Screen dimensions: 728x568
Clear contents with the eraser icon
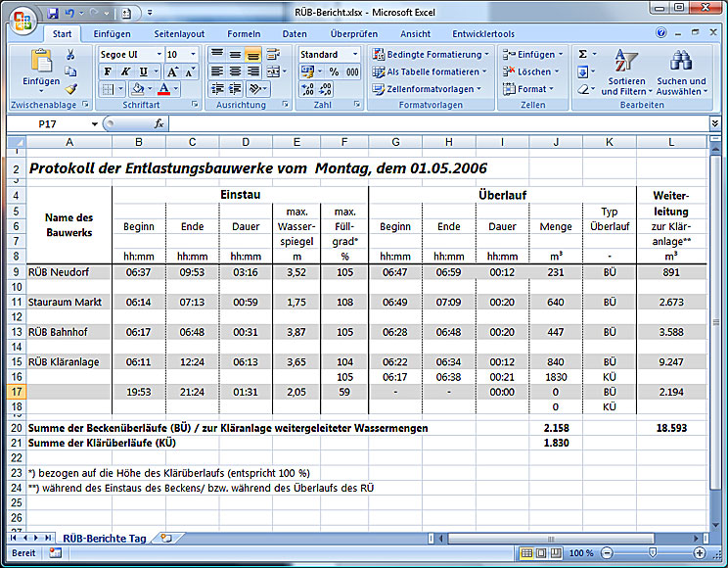tap(583, 89)
